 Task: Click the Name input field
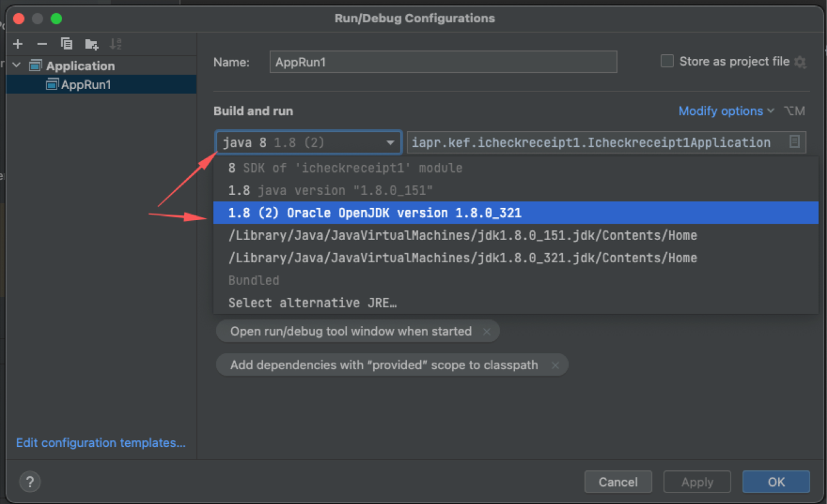pos(442,61)
